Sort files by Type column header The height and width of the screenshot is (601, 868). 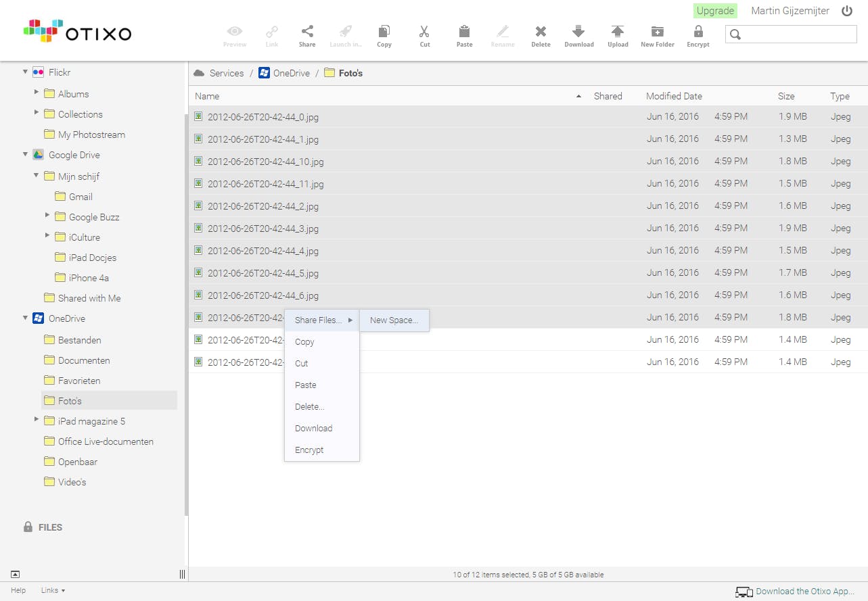click(x=840, y=96)
